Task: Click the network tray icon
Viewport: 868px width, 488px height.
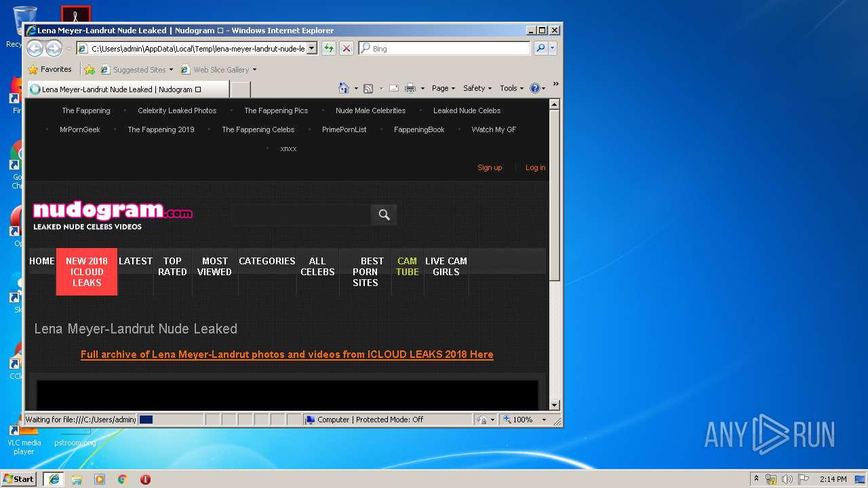Action: point(771,479)
